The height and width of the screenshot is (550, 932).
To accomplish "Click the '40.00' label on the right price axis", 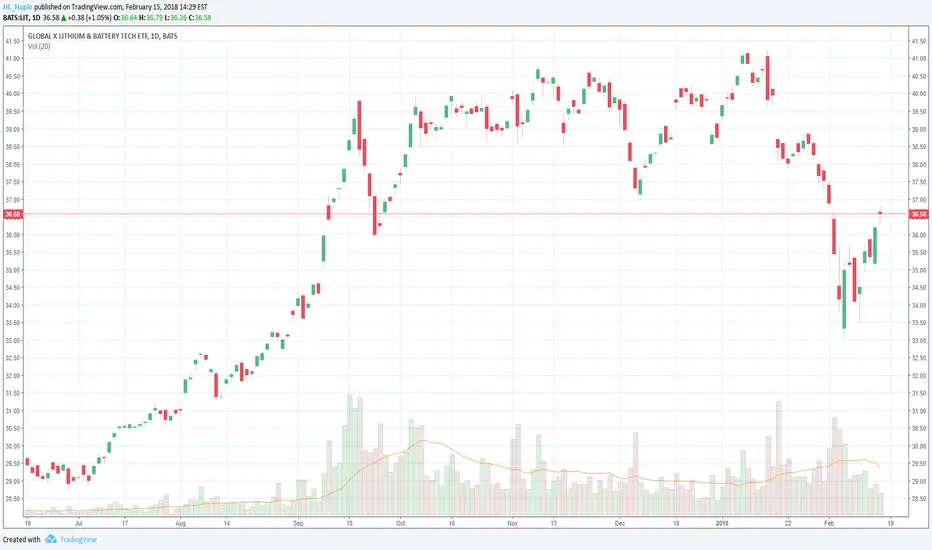I will coord(918,94).
